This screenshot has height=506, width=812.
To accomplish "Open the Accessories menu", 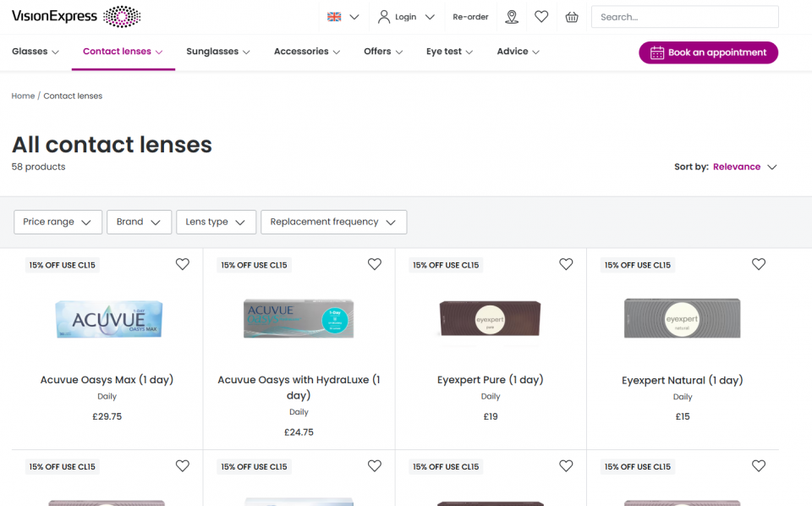I will coord(306,52).
